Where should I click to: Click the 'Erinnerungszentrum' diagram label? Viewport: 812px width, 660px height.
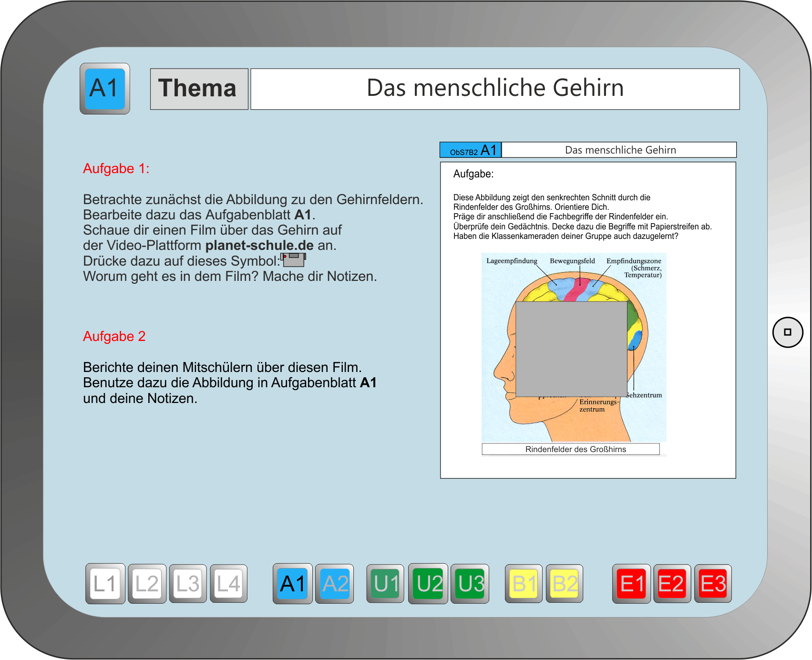pyautogui.click(x=598, y=406)
